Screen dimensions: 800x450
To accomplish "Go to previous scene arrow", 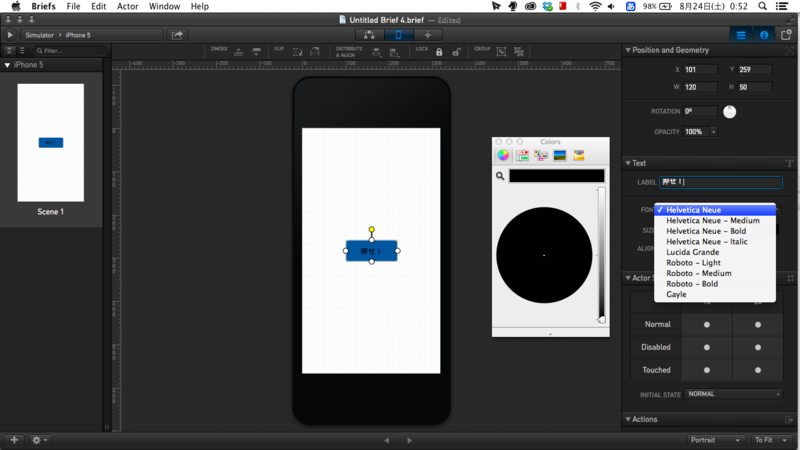I will pos(387,440).
